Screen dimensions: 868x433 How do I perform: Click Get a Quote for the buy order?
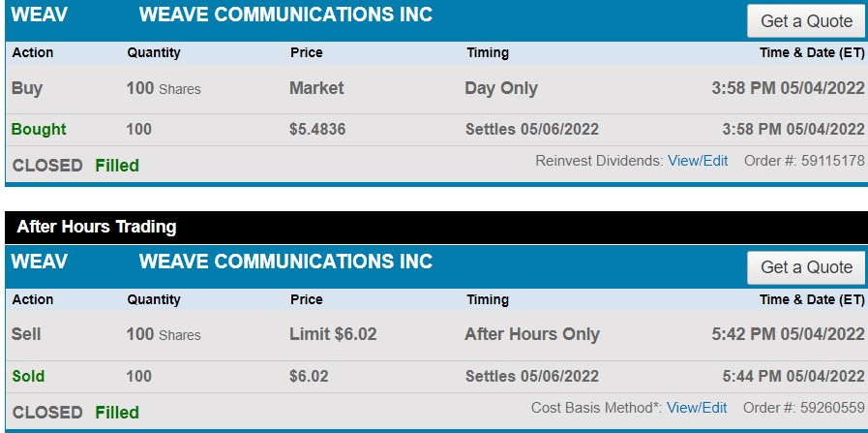click(x=806, y=21)
